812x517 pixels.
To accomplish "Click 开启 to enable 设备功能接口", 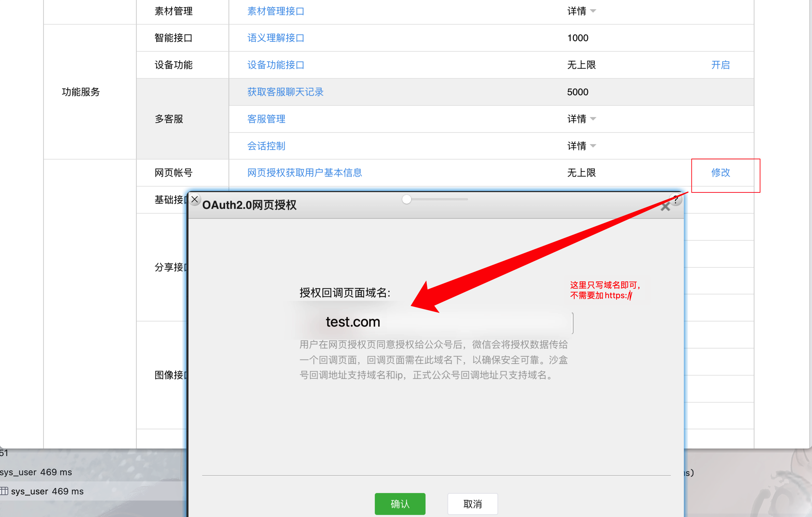I will (721, 65).
